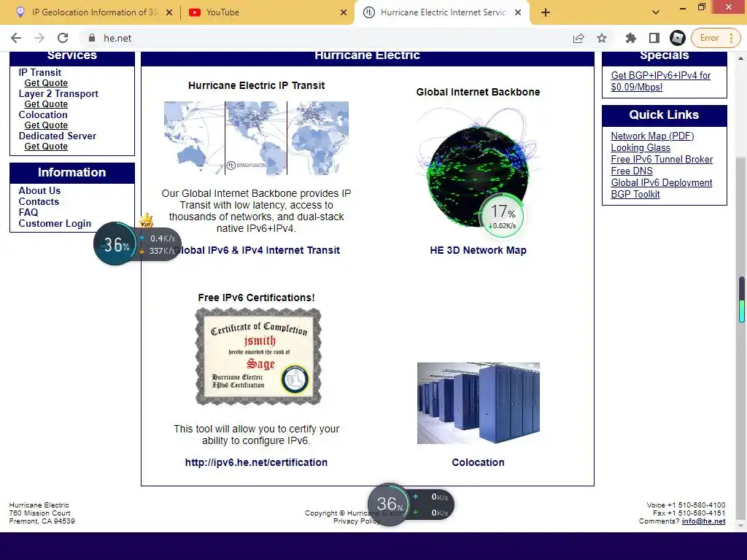Click the colocation server racks image
This screenshot has width=747, height=560.
[x=479, y=402]
